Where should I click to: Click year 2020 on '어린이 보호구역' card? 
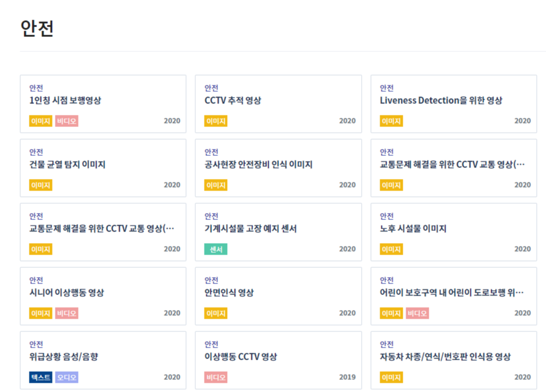[523, 313]
